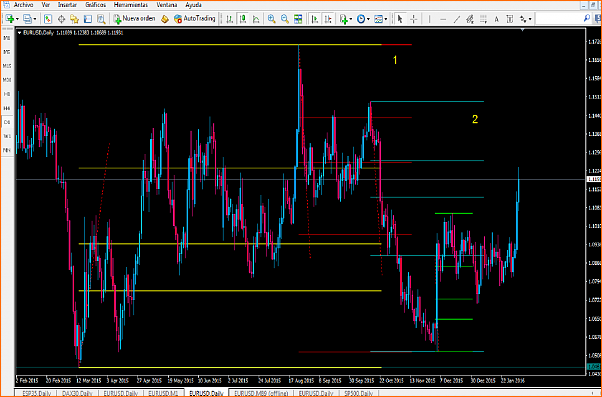Image resolution: width=602 pixels, height=397 pixels.
Task: Open the New Chart toolbar icon
Action: [x=10, y=19]
